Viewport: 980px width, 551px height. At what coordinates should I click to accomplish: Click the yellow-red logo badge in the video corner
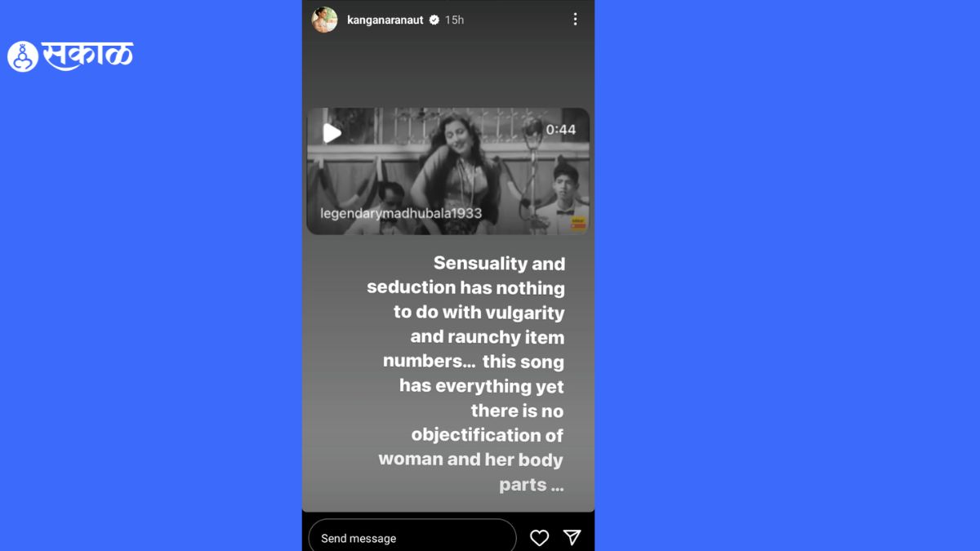[578, 223]
